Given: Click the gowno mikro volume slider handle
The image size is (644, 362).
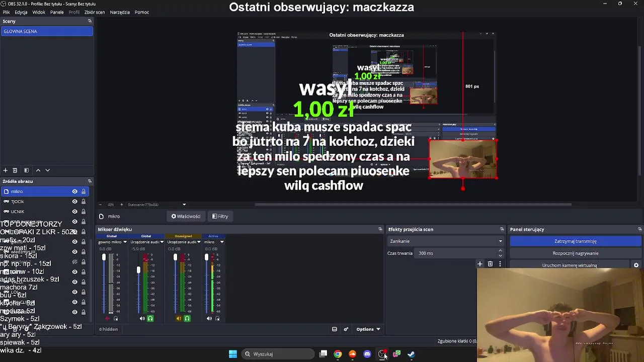Looking at the screenshot, I should click(x=104, y=257).
